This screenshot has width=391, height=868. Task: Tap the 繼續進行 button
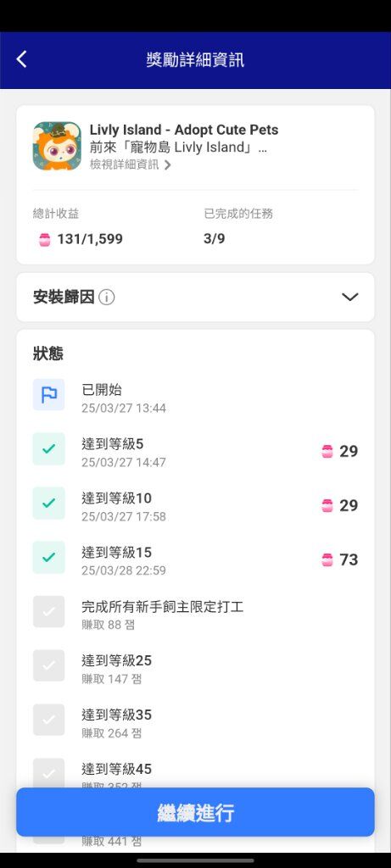click(195, 812)
